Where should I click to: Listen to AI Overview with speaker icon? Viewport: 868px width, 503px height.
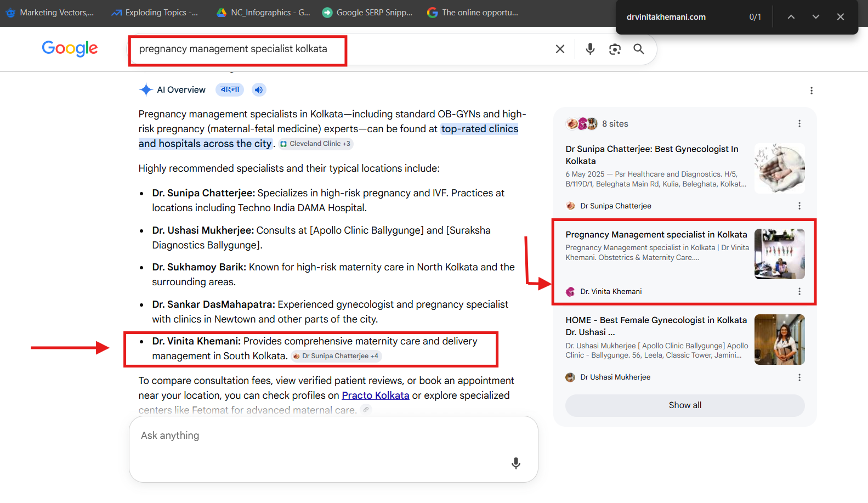point(259,90)
